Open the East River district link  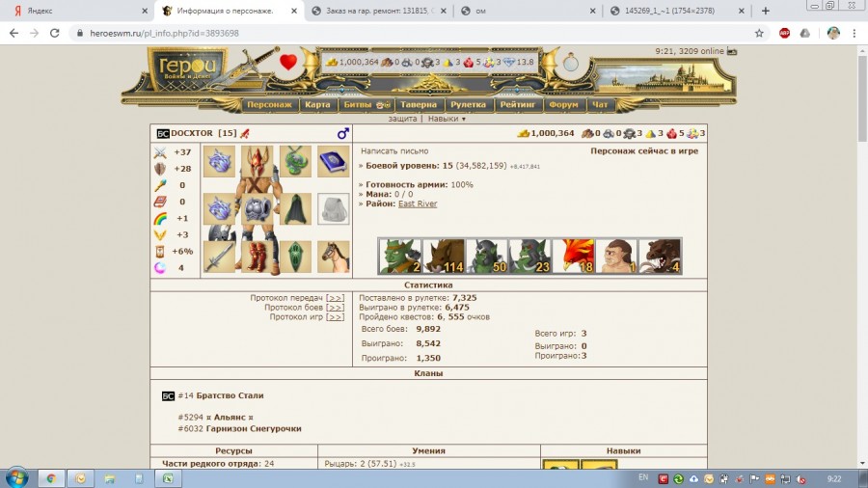coord(418,203)
